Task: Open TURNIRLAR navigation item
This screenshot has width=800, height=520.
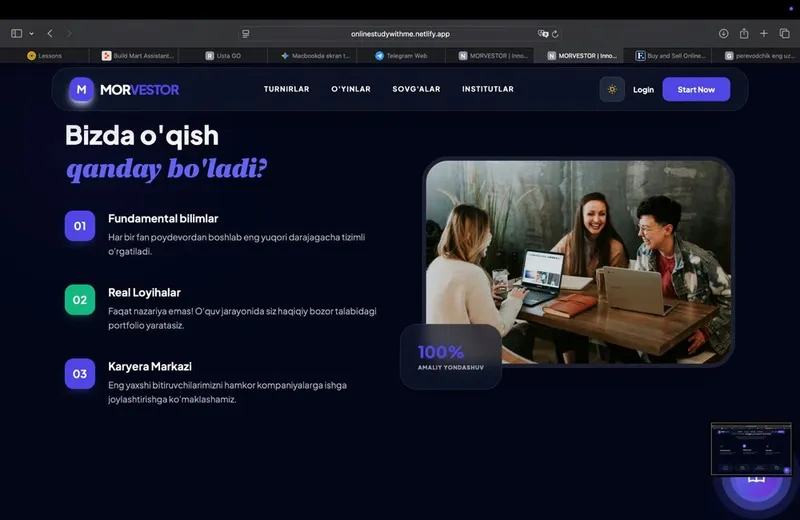Action: [286, 89]
